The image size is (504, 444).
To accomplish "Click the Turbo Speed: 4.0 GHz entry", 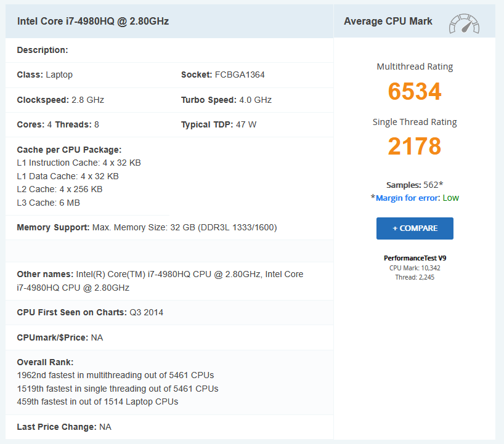I will click(x=226, y=100).
